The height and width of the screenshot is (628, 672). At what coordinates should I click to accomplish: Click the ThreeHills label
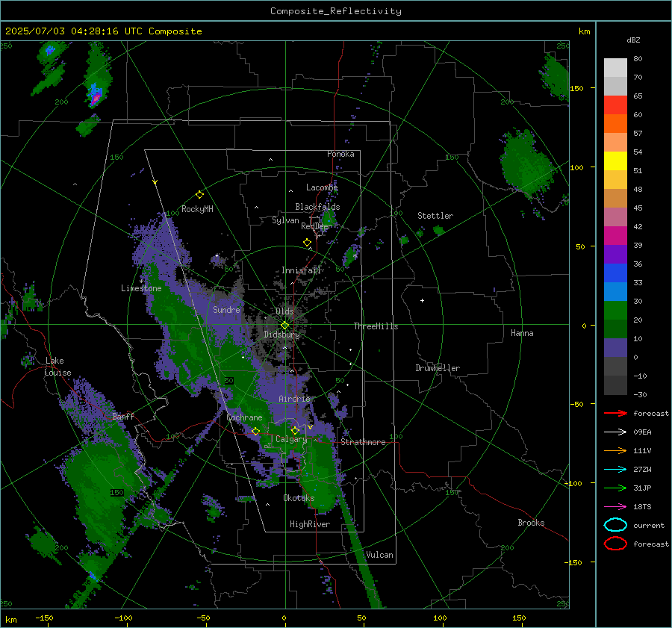(x=376, y=326)
